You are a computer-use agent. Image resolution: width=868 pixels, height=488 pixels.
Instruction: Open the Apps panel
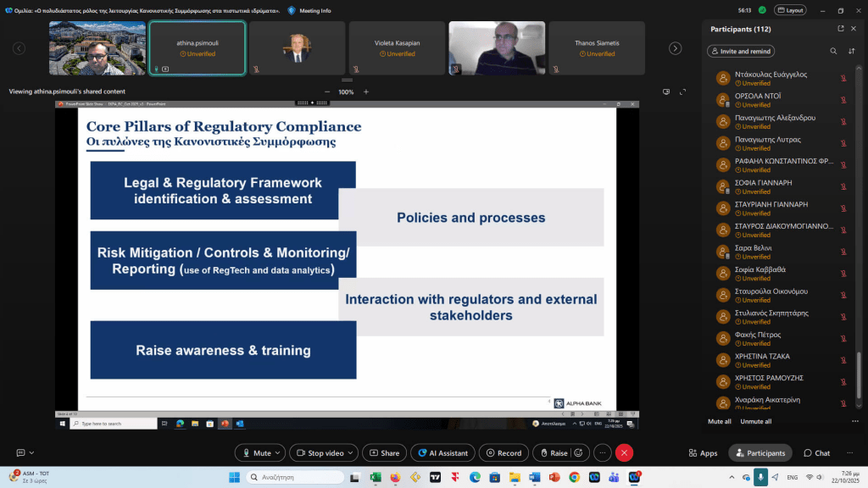click(x=703, y=453)
